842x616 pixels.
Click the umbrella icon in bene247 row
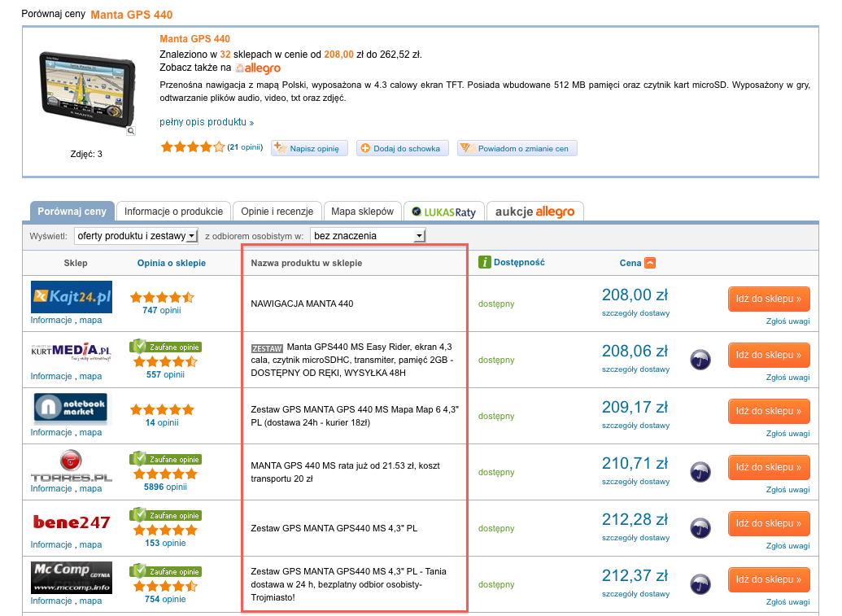click(x=699, y=528)
